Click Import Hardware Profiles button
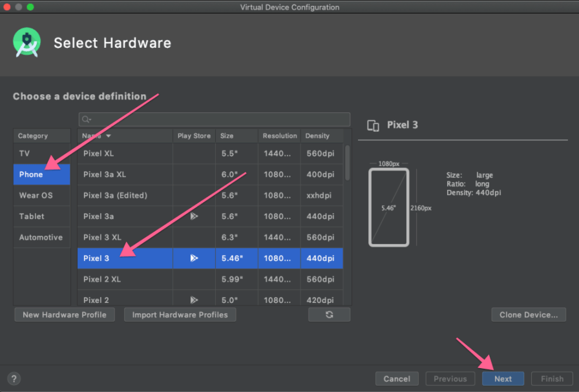The height and width of the screenshot is (392, 579). click(180, 315)
